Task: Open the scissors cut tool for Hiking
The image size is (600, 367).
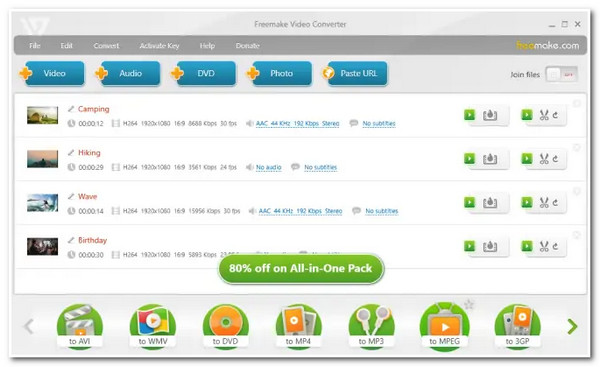Action: (544, 159)
